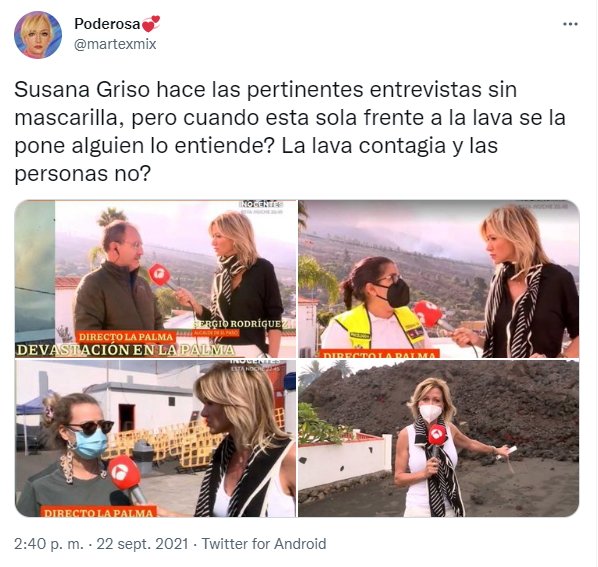Click the 22 sept. 2021 date

[x=142, y=543]
